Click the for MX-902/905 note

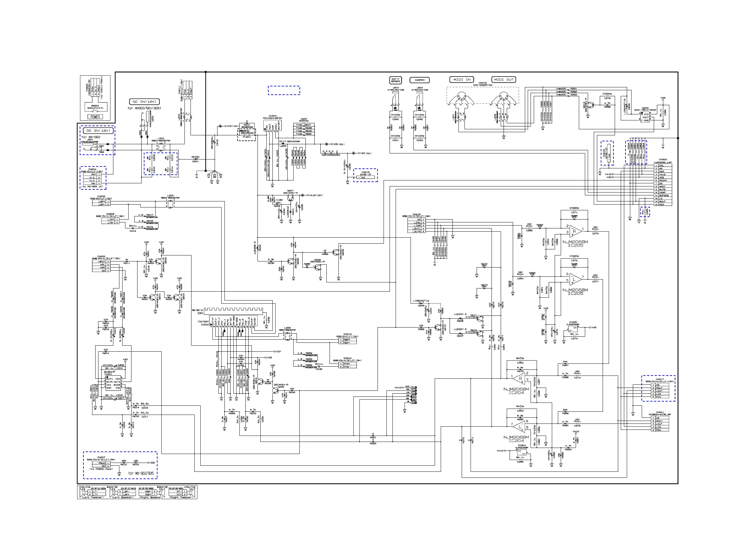[x=141, y=473]
